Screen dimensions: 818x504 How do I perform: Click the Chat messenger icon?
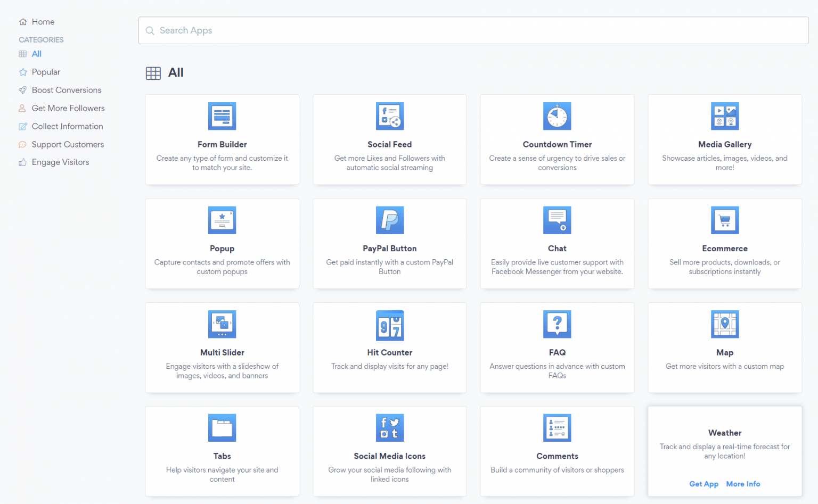pos(557,220)
